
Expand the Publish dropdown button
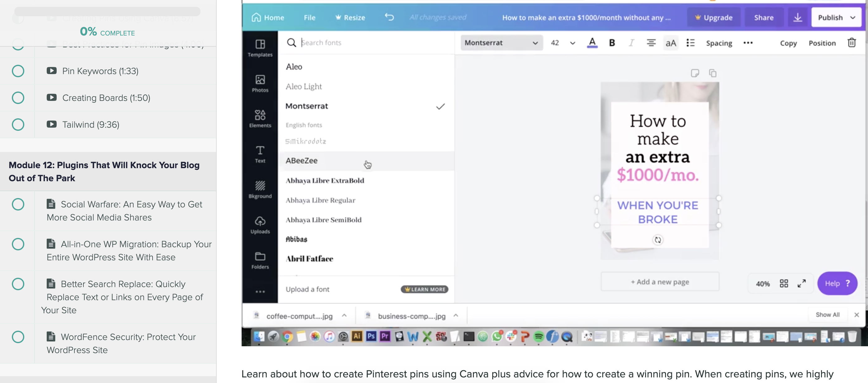(x=836, y=17)
